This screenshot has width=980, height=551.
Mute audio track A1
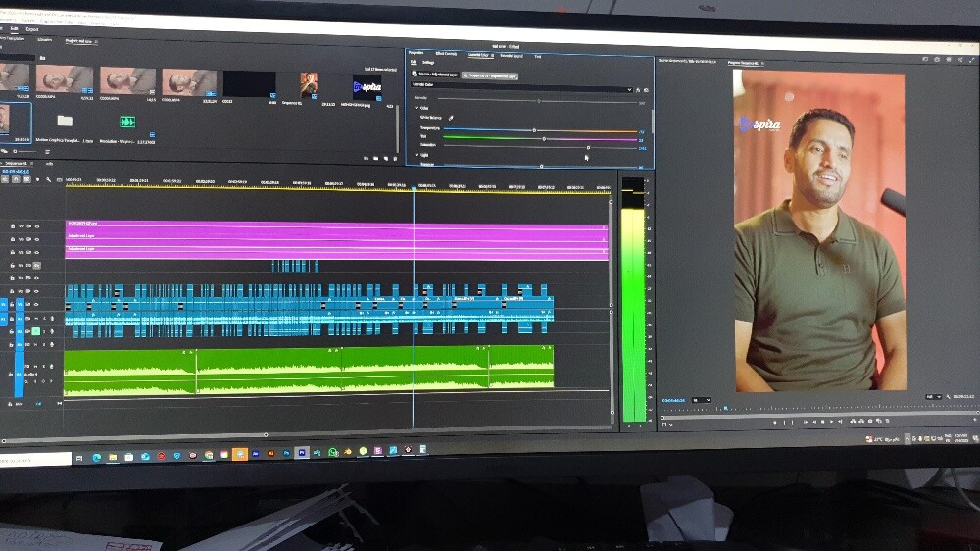(x=36, y=319)
